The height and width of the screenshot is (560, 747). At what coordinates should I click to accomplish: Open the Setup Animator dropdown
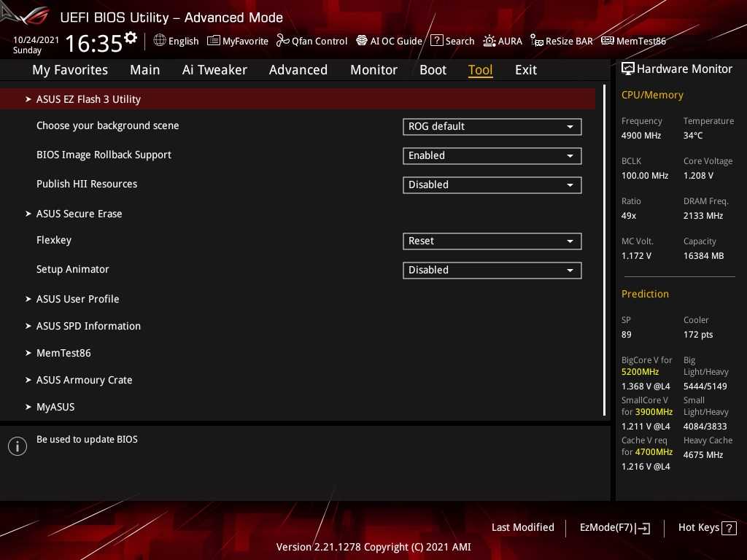tap(492, 271)
